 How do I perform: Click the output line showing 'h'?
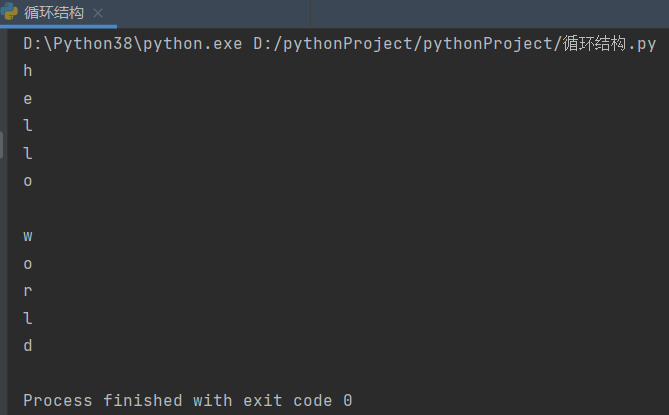coord(28,71)
